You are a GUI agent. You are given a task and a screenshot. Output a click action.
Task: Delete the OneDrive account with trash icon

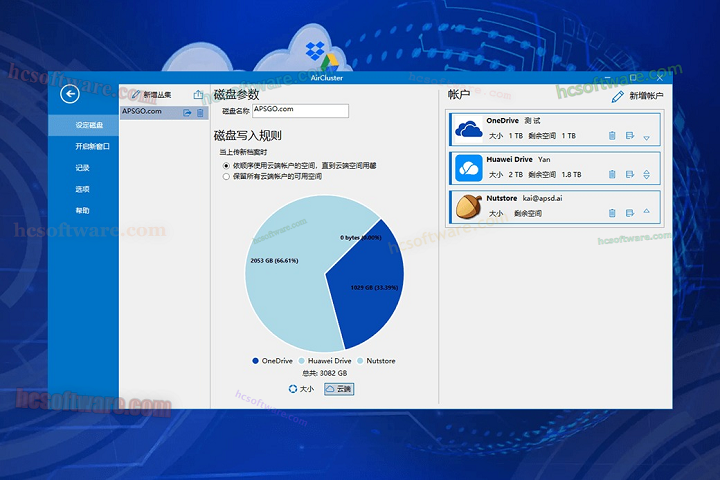pyautogui.click(x=612, y=136)
